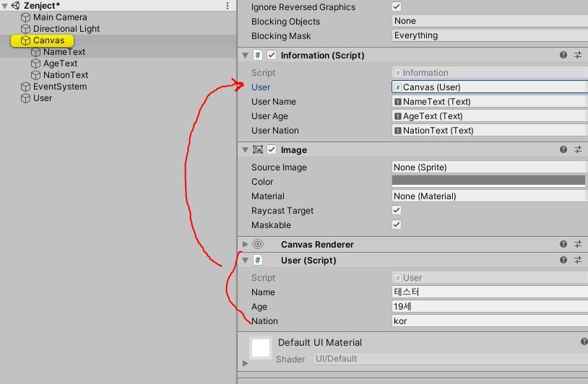Collapse the Zenject scene hierarchy
588x384 pixels.
[4, 6]
